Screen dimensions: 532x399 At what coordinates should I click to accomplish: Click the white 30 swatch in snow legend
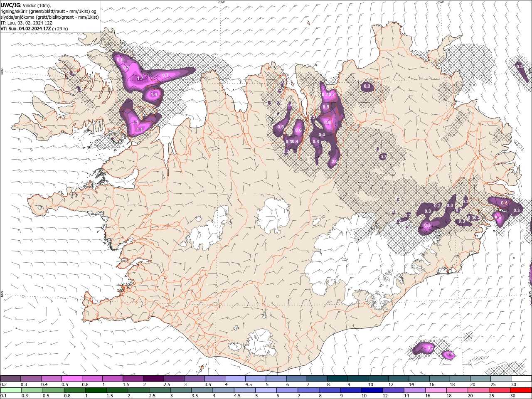521,379
